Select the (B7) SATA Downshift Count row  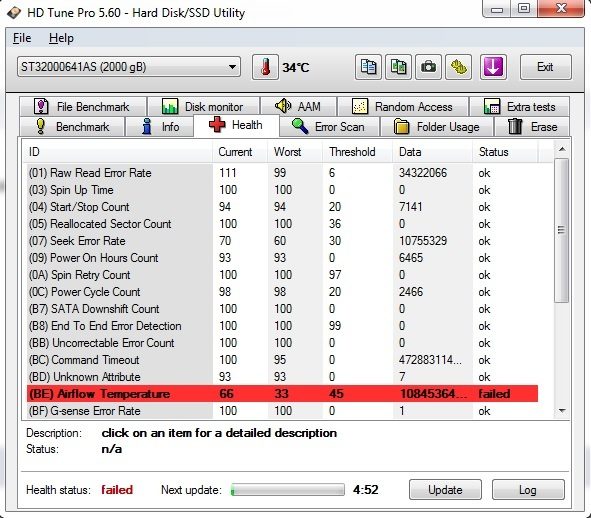pyautogui.click(x=282, y=309)
